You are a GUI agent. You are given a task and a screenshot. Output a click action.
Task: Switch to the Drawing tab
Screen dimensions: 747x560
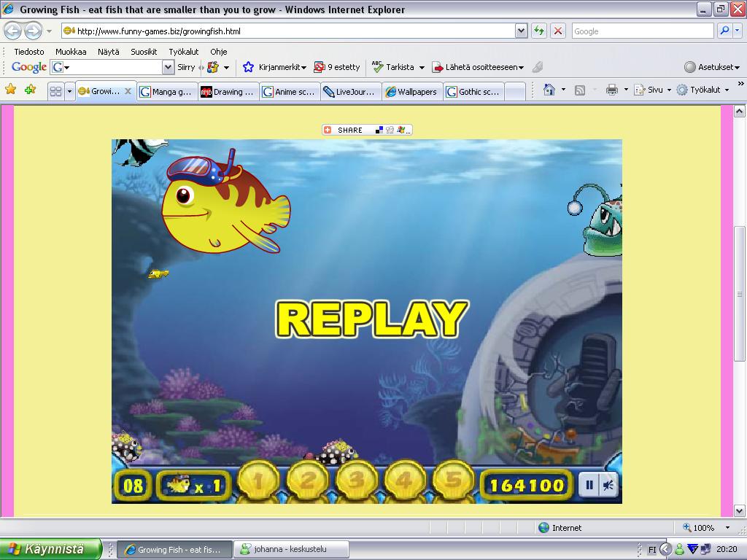(228, 92)
